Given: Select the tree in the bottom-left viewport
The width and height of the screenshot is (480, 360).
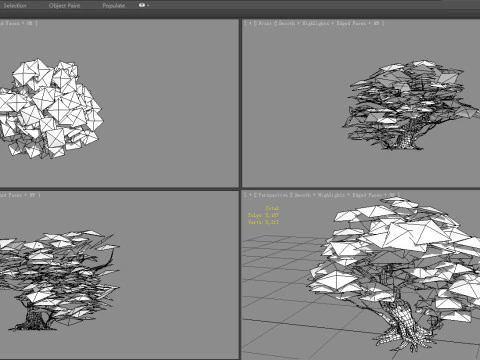Looking at the screenshot, I should pos(60,280).
